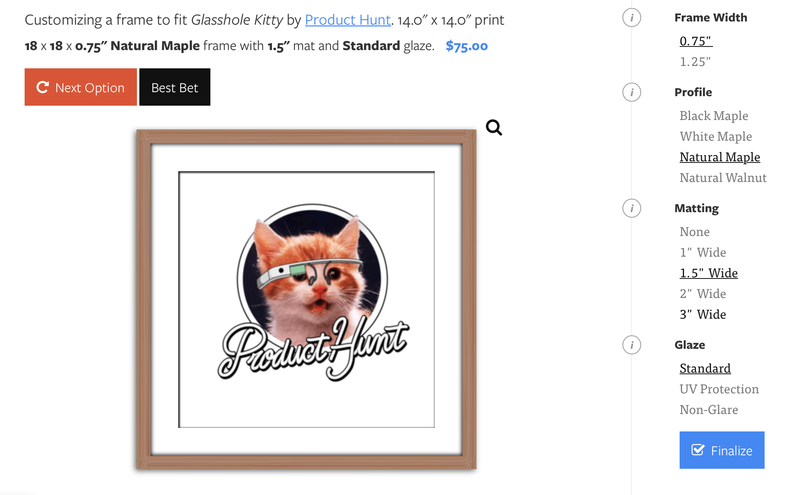Open the Glaze info icon
This screenshot has width=790, height=495.
pos(631,345)
